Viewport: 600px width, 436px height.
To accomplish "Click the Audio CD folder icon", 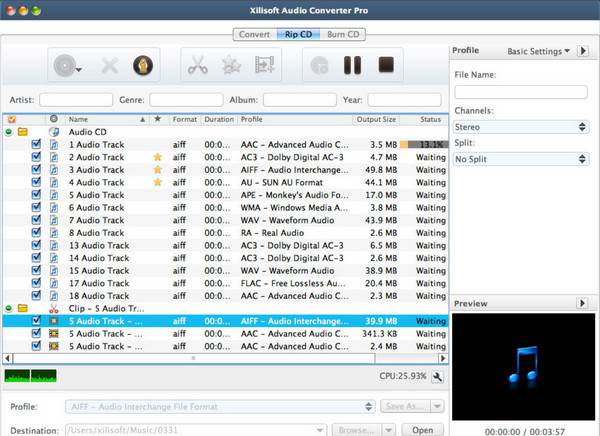I will [23, 132].
